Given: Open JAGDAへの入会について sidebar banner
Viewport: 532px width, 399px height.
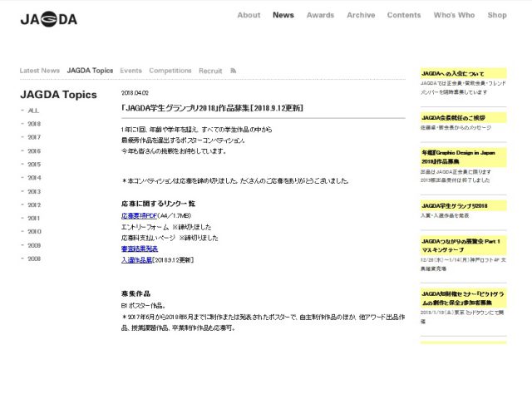Looking at the screenshot, I should pos(463,73).
